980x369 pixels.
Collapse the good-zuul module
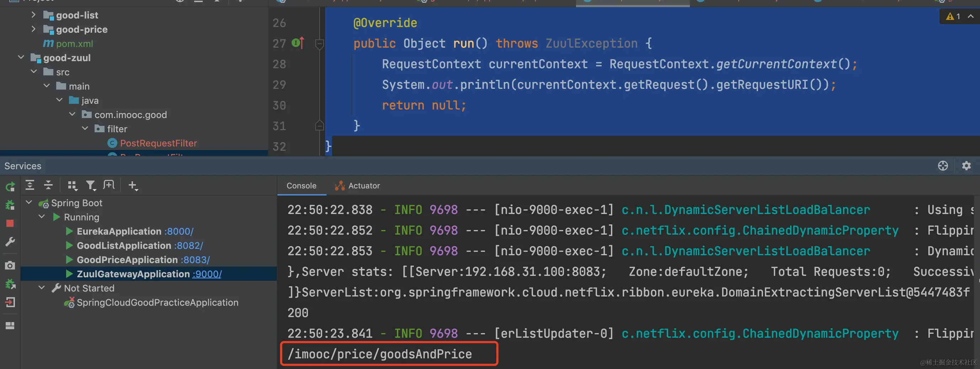(21, 58)
